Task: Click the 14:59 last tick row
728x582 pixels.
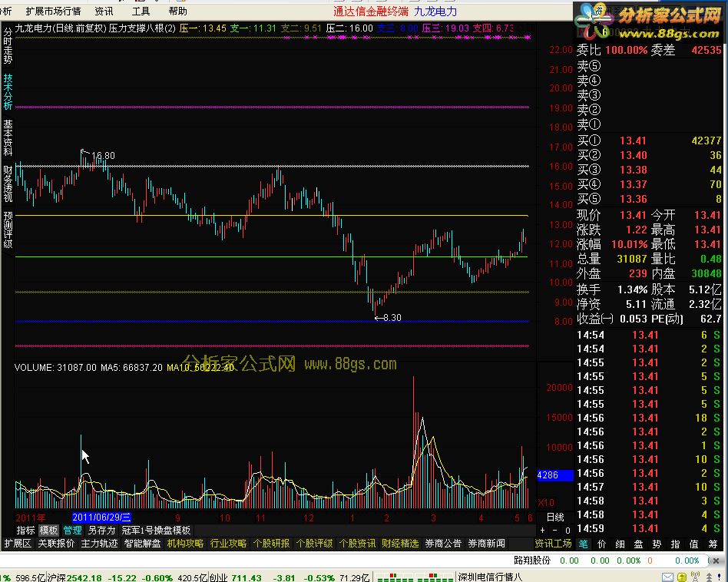Action: (x=649, y=528)
